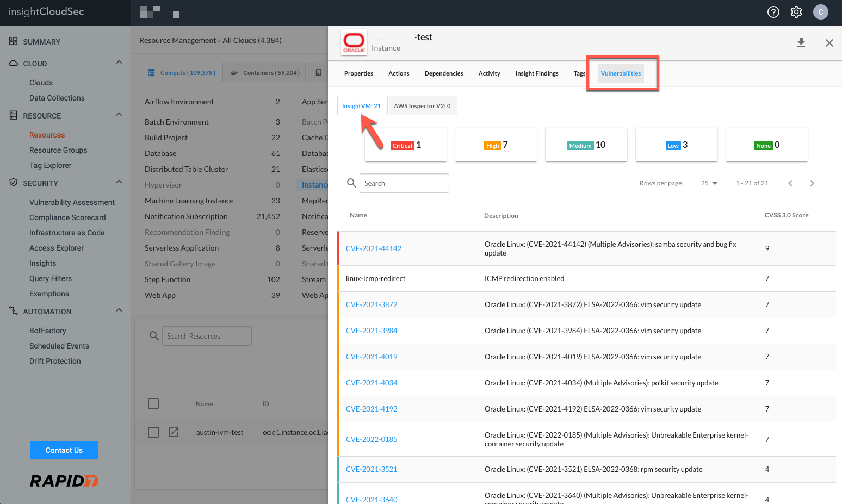Viewport: 842px width, 504px height.
Task: Close the instance details panel
Action: click(x=829, y=43)
